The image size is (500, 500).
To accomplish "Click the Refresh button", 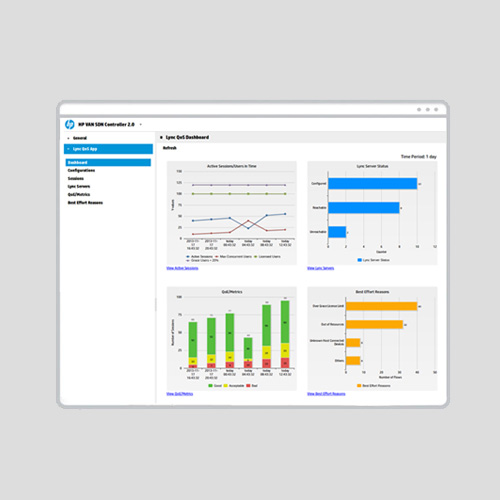I will point(170,148).
